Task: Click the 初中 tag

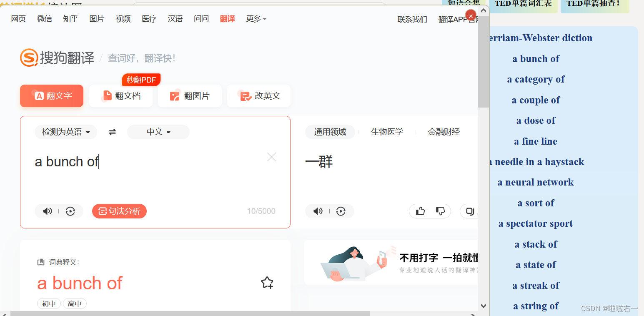Action: (x=49, y=303)
